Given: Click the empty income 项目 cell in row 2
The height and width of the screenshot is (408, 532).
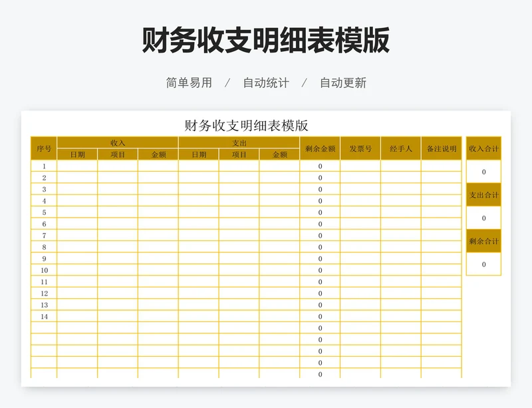Looking at the screenshot, I should point(118,178).
